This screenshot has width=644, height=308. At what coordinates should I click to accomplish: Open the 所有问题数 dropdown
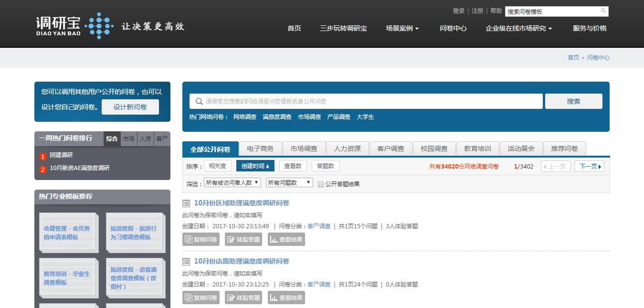pos(289,182)
